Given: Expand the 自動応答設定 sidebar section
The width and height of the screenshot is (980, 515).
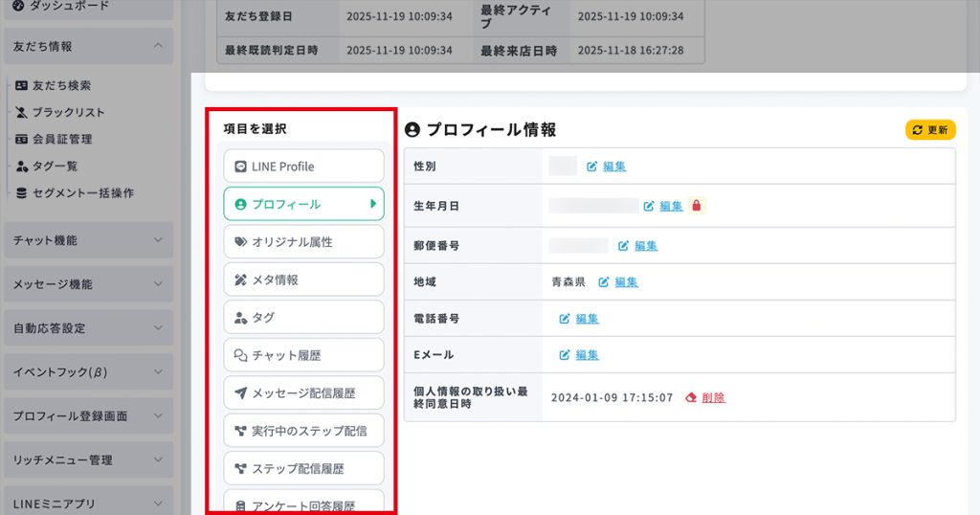Looking at the screenshot, I should (158, 328).
